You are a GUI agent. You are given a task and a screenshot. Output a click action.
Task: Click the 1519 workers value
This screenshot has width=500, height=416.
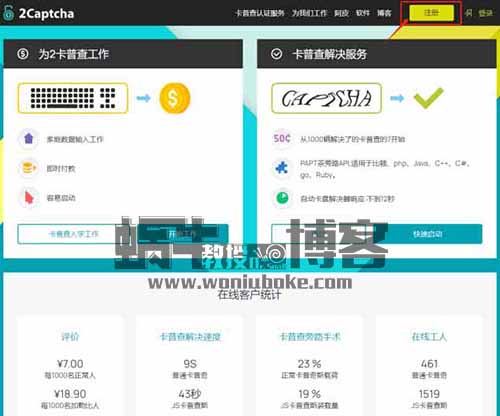click(x=429, y=394)
